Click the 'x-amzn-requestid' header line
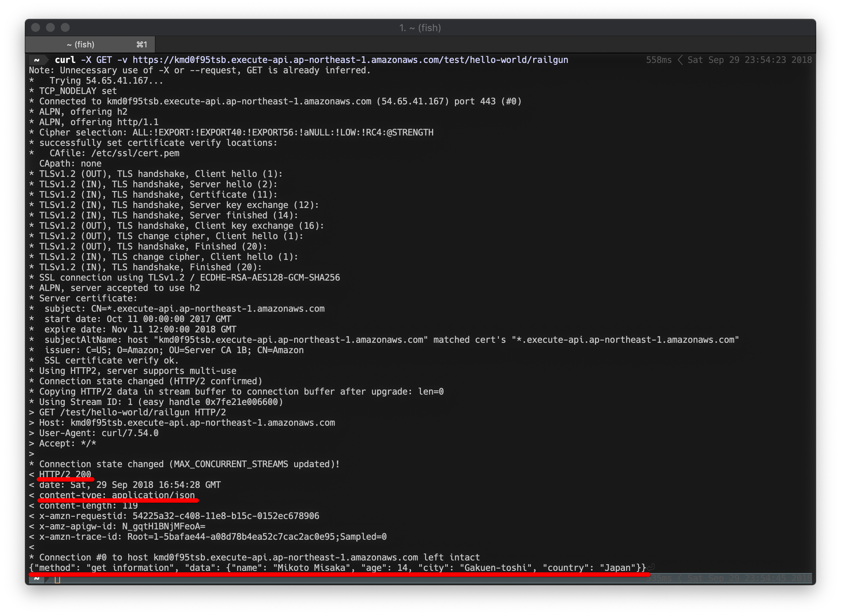 tap(174, 516)
